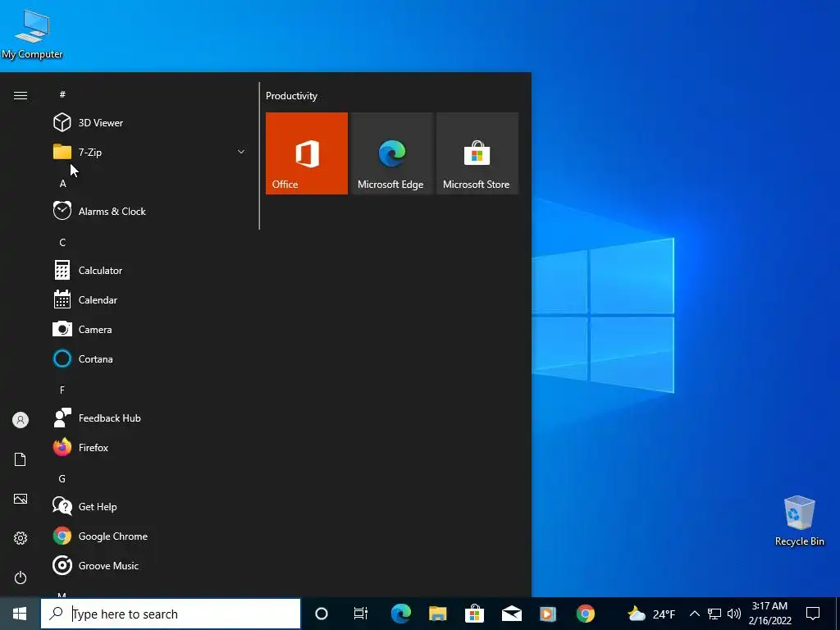Launch Alarms & Clock app
Viewport: 840px width, 630px height.
(x=149, y=211)
